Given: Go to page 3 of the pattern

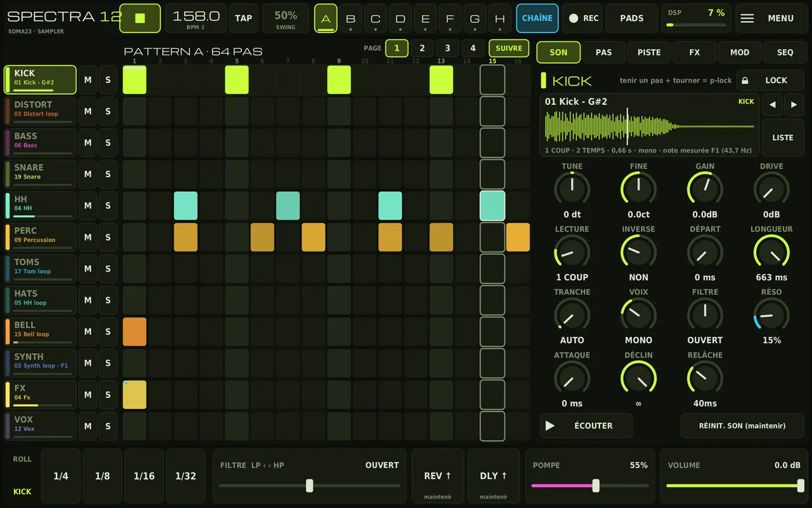Looking at the screenshot, I should coord(447,48).
